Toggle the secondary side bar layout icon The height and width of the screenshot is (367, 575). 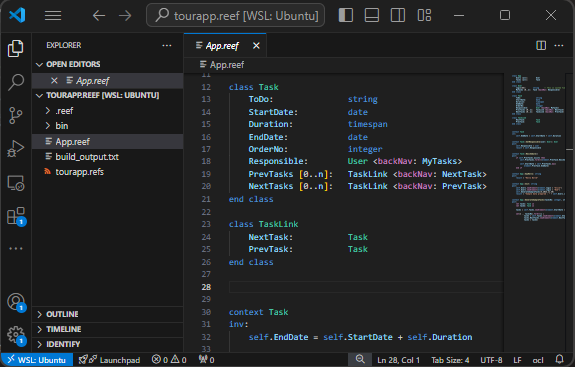coord(398,15)
